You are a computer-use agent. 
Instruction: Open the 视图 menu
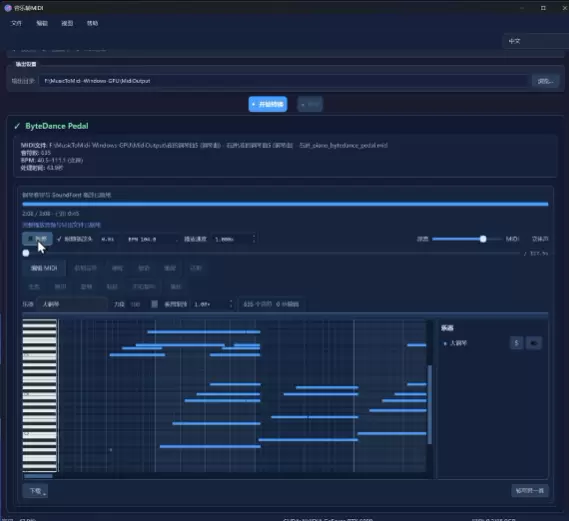[67, 23]
